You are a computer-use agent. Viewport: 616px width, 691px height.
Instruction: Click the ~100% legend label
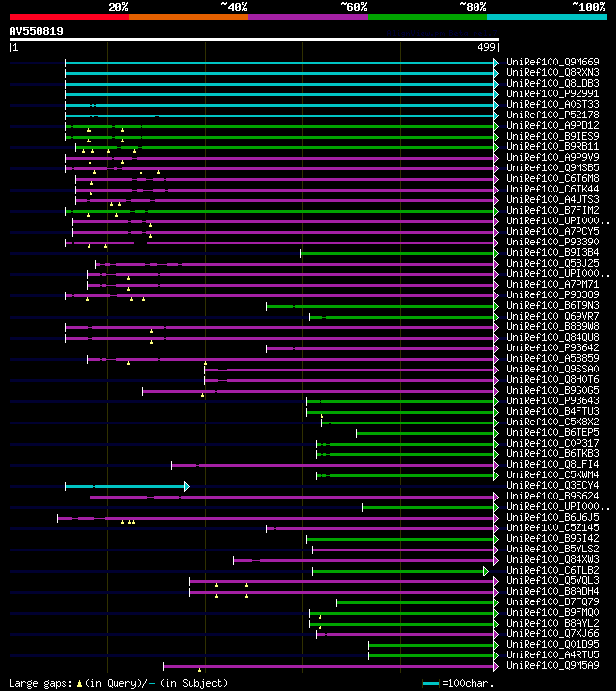(589, 7)
